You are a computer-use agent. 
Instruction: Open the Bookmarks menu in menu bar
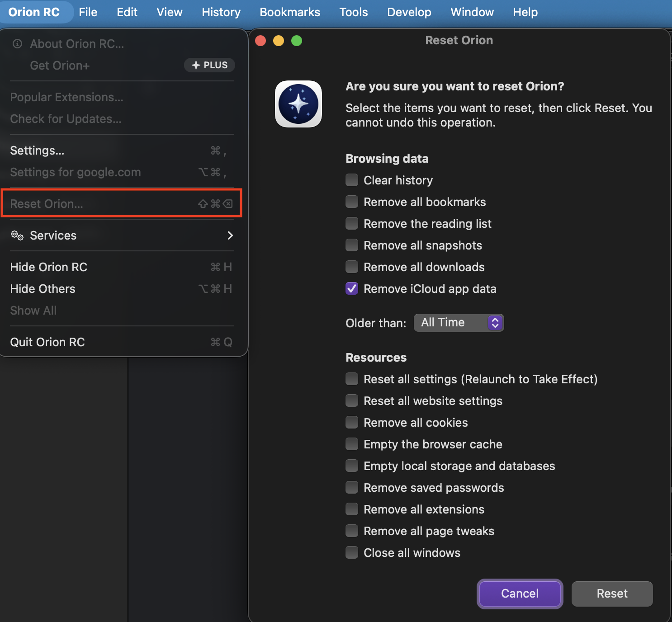click(x=290, y=12)
